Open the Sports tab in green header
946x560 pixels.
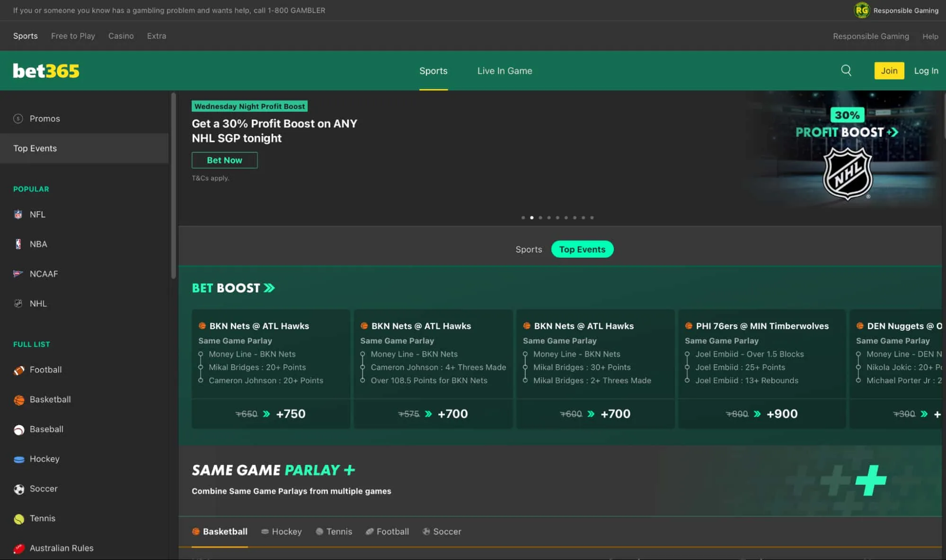(433, 71)
